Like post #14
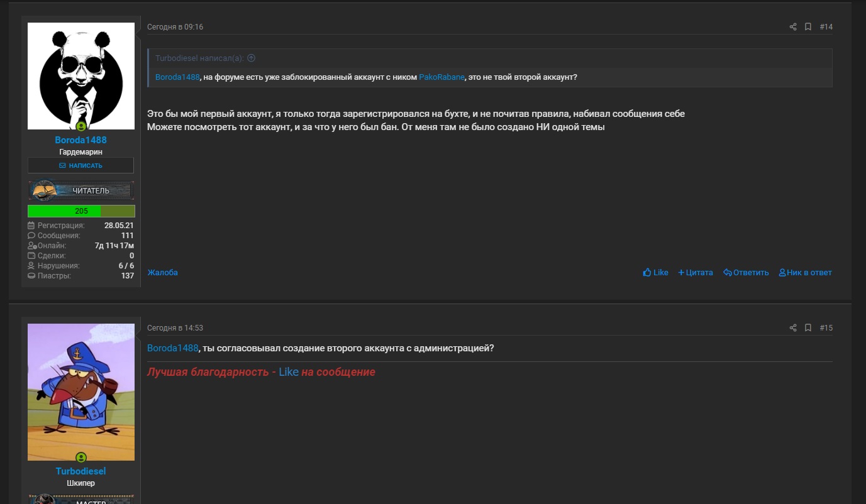Viewport: 866px width, 504px height. (655, 273)
